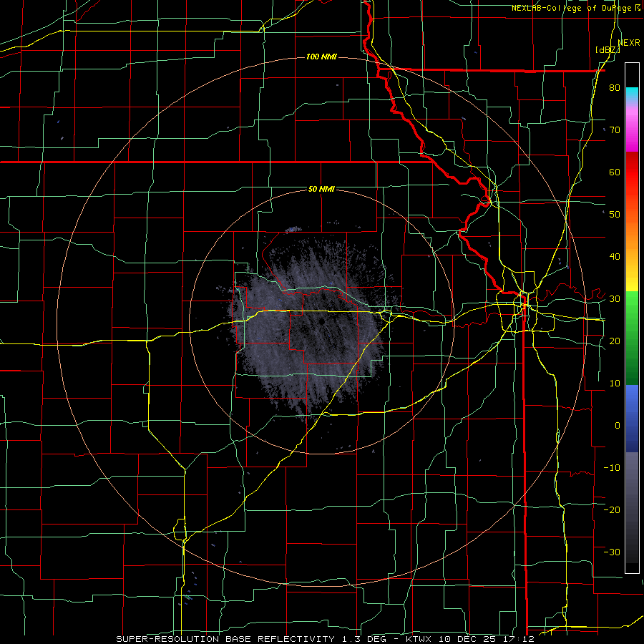
Task: Click the "10" value on the dBZ scale
Action: pos(615,384)
